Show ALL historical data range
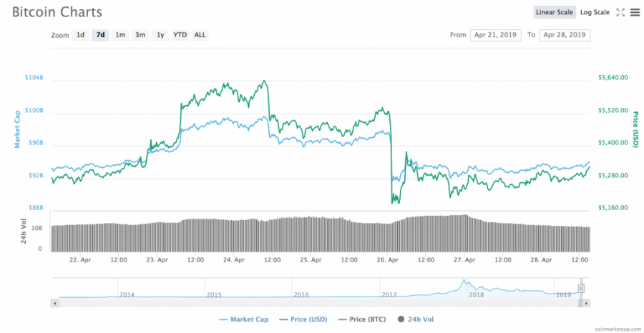This screenshot has width=644, height=333. 200,35
